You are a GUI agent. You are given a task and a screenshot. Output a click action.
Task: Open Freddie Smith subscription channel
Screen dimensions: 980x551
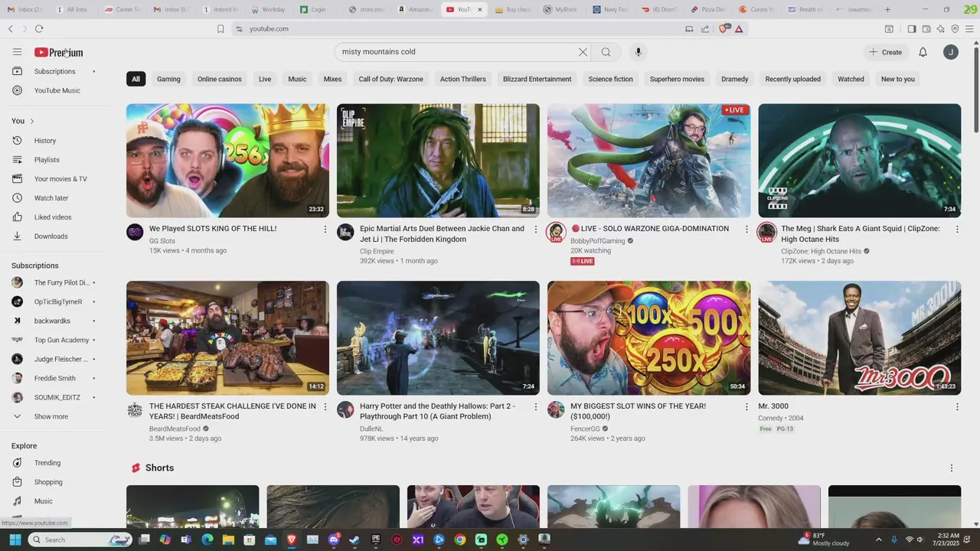tap(54, 378)
